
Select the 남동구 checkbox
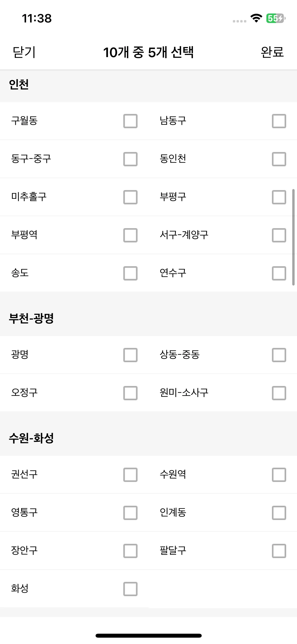click(279, 121)
